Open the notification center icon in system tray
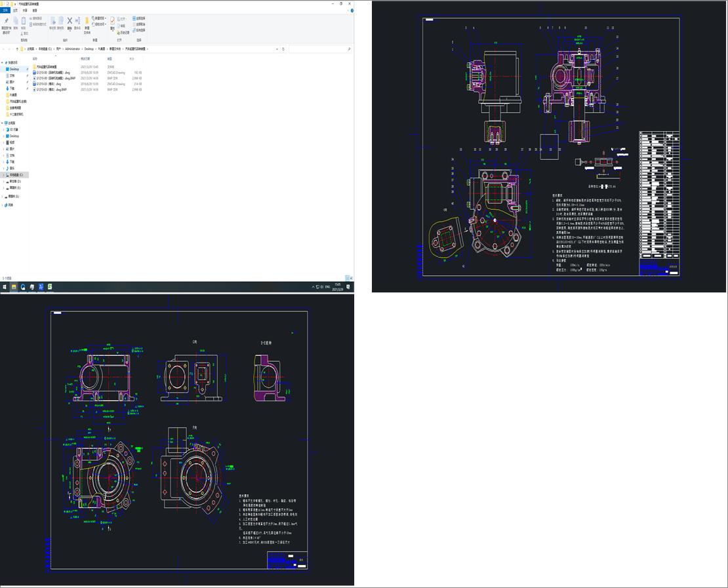The height and width of the screenshot is (588, 728). tap(348, 287)
